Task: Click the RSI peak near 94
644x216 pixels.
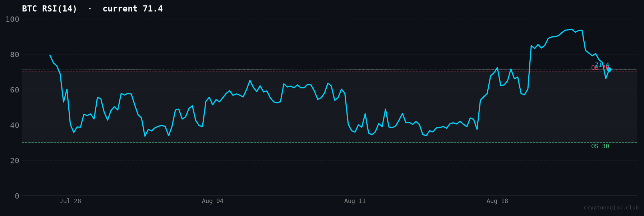Action: [572, 29]
